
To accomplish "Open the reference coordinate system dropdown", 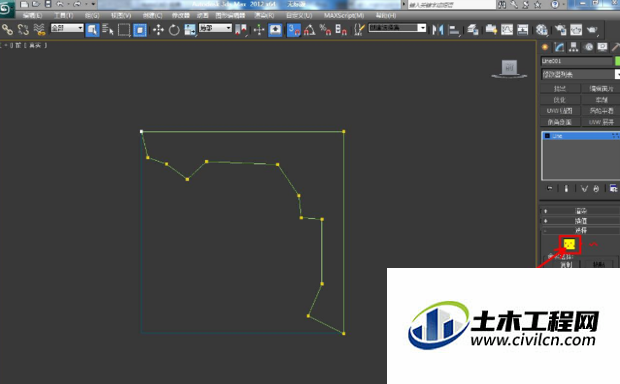I will coord(215,28).
